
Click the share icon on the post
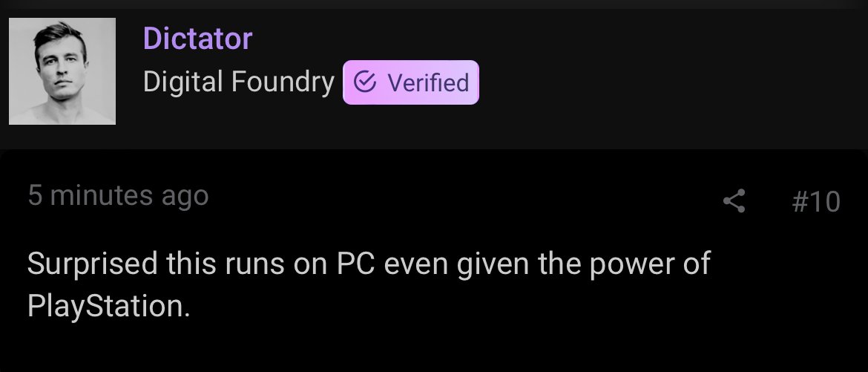(734, 200)
